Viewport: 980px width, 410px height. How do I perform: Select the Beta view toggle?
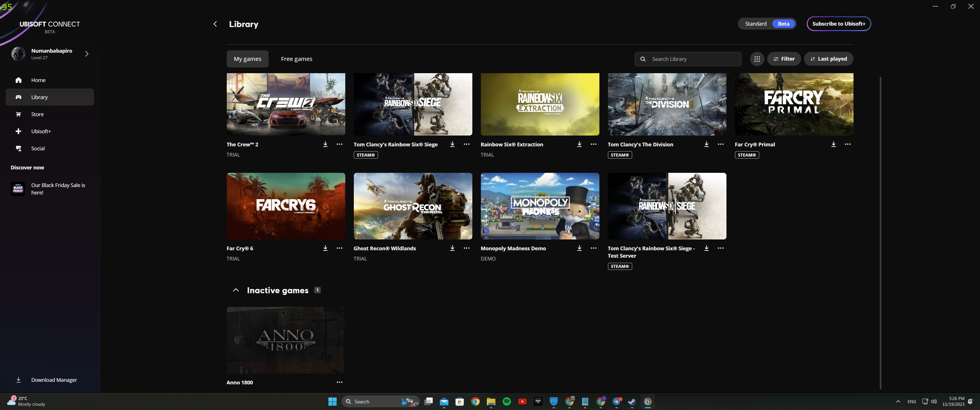783,24
